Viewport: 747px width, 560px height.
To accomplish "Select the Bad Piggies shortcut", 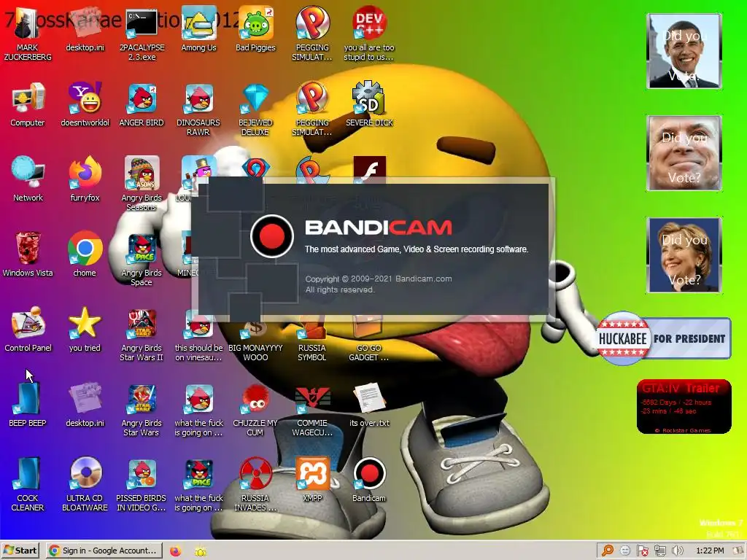I will click(255, 29).
